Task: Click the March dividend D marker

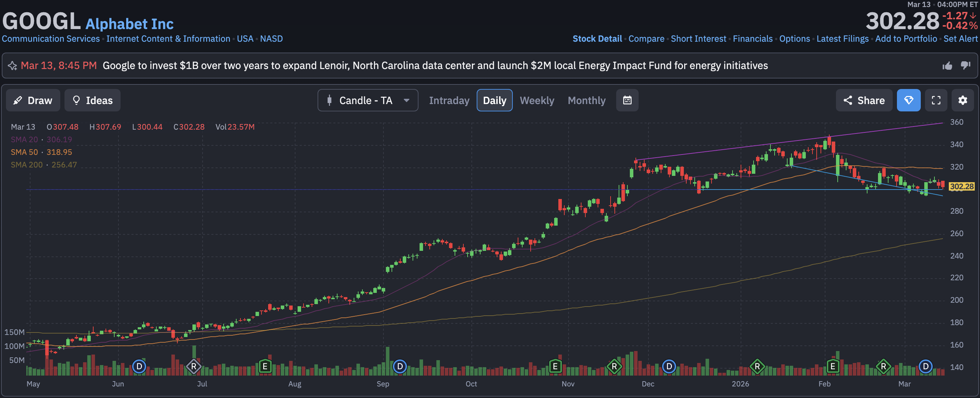Action: click(925, 366)
